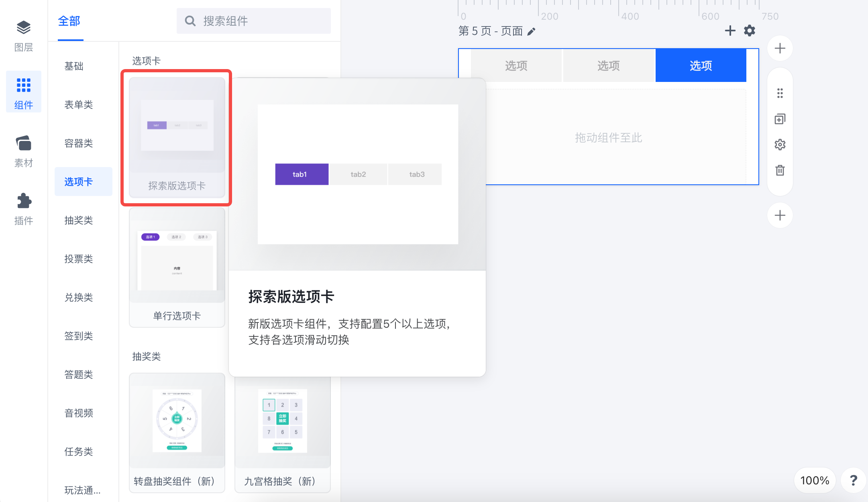
Task: Click the duplicate component icon
Action: [x=780, y=119]
